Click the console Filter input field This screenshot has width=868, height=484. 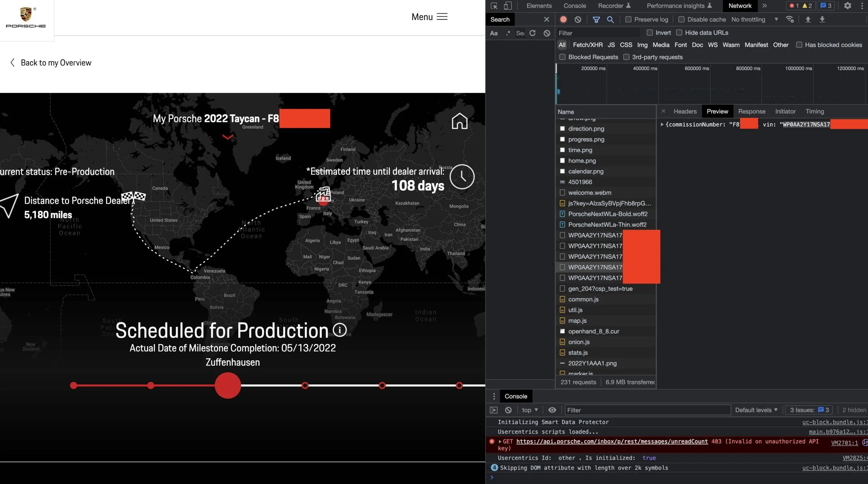(x=647, y=410)
